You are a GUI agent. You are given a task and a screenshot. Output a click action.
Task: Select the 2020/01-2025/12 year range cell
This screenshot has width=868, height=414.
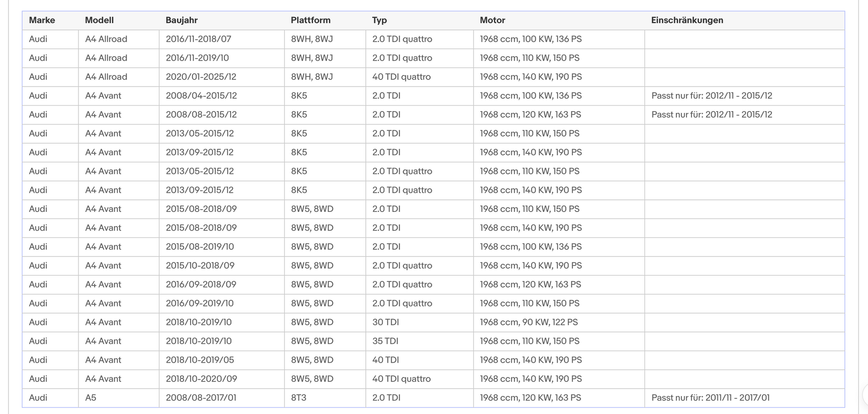tap(221, 77)
